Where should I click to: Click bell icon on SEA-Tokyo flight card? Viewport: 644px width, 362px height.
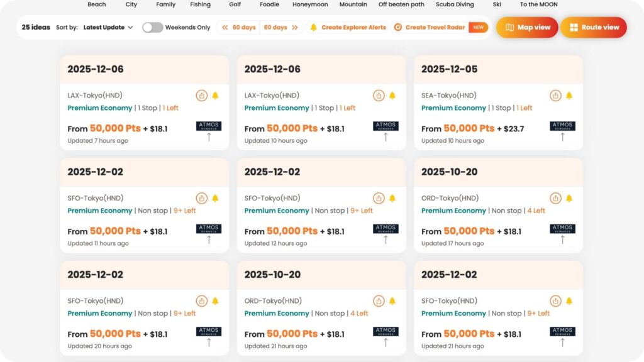569,96
